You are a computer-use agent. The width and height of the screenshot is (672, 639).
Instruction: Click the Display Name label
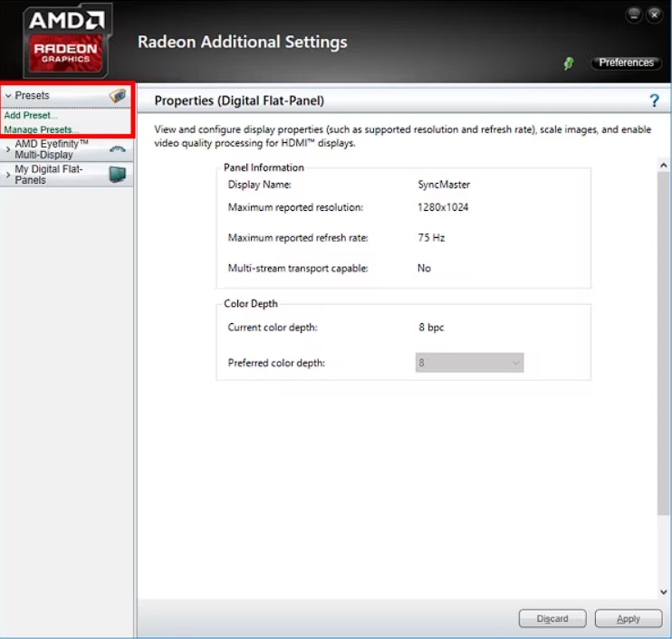tap(260, 185)
